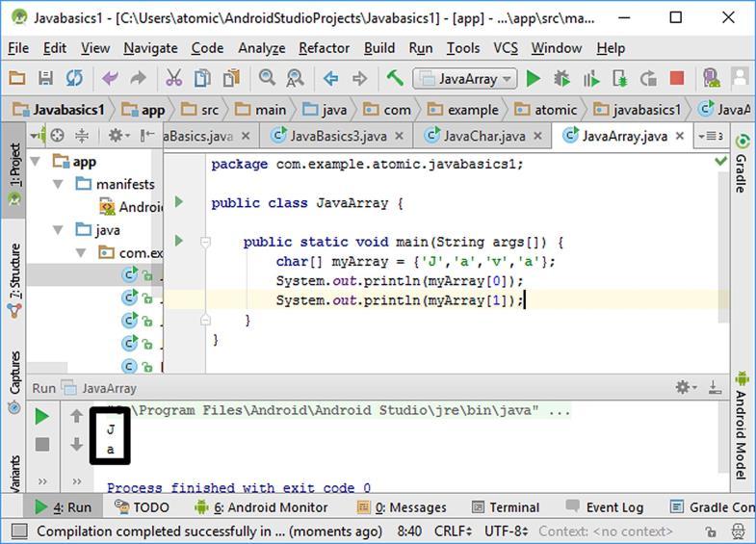The width and height of the screenshot is (756, 544).
Task: Collapse the com.ex package node
Action: (x=81, y=252)
